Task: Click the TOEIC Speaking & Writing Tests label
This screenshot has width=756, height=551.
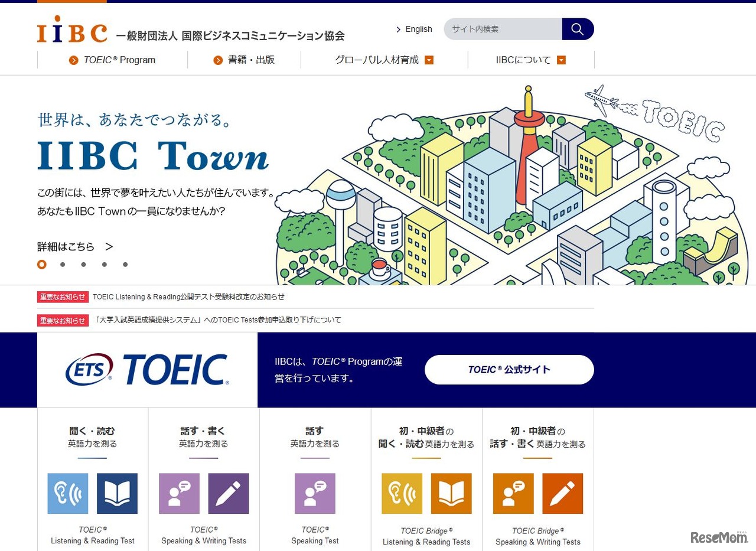Action: pyautogui.click(x=204, y=536)
